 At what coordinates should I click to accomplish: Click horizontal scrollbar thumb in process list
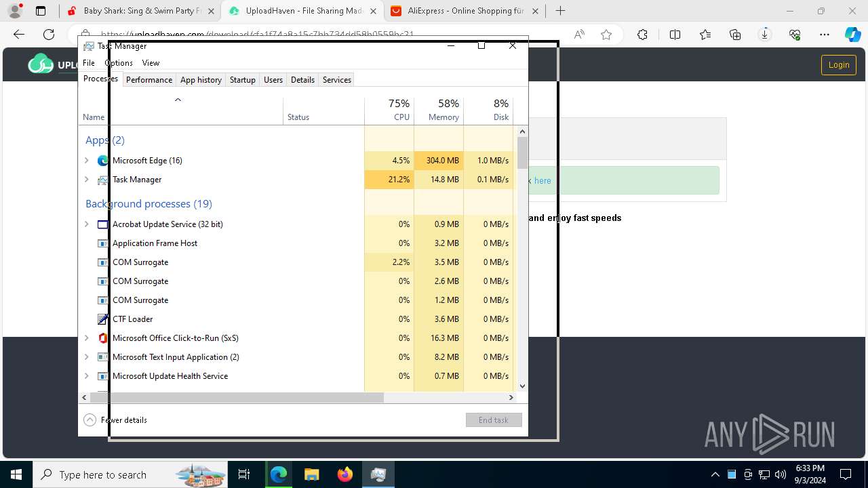tap(237, 398)
